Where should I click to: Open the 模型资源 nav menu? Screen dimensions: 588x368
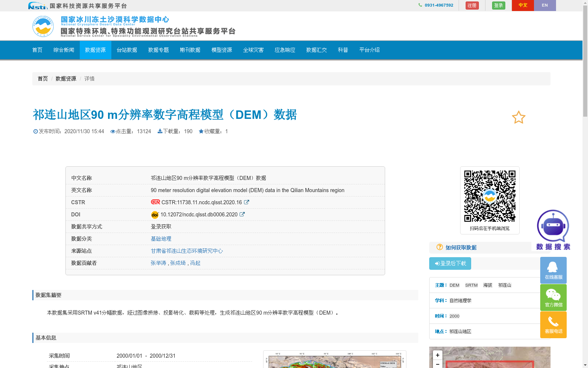click(x=222, y=50)
